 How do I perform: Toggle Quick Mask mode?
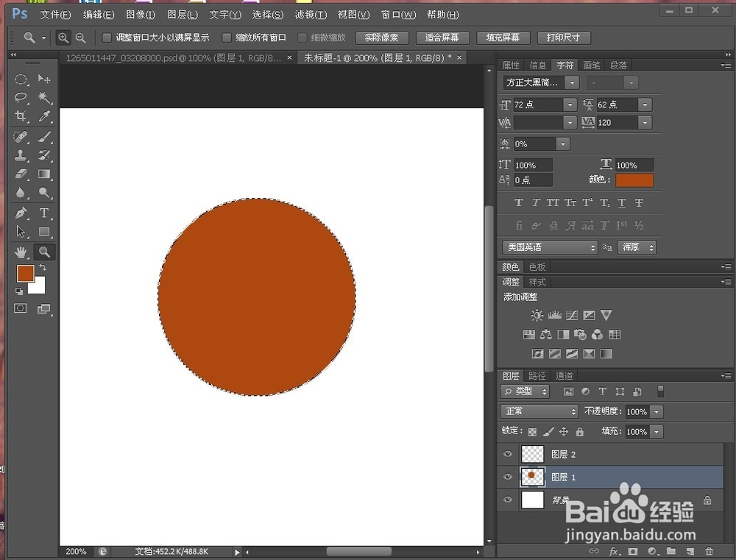pyautogui.click(x=20, y=308)
